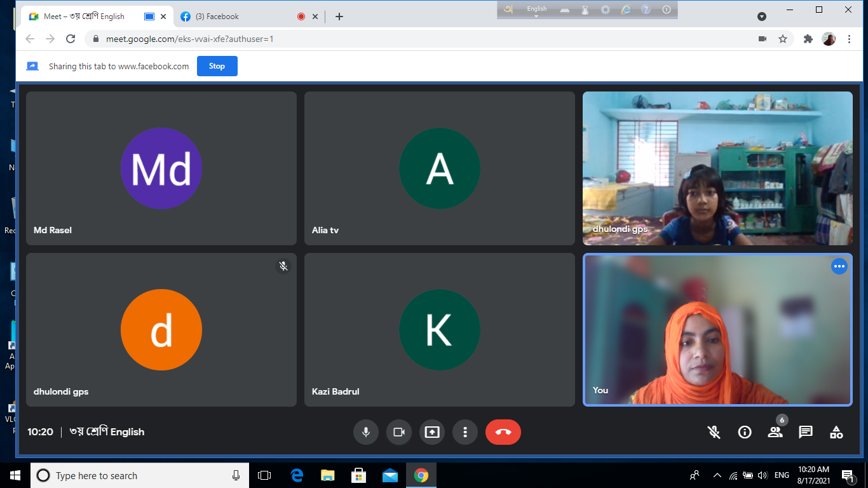Click the floating toolbar help question icon
868x488 pixels.
point(646,10)
